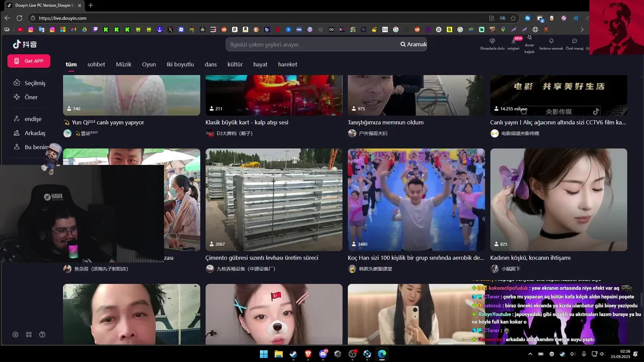Click the four-dot grid icon at sidebar bottom
644x362 pixels.
click(x=29, y=335)
